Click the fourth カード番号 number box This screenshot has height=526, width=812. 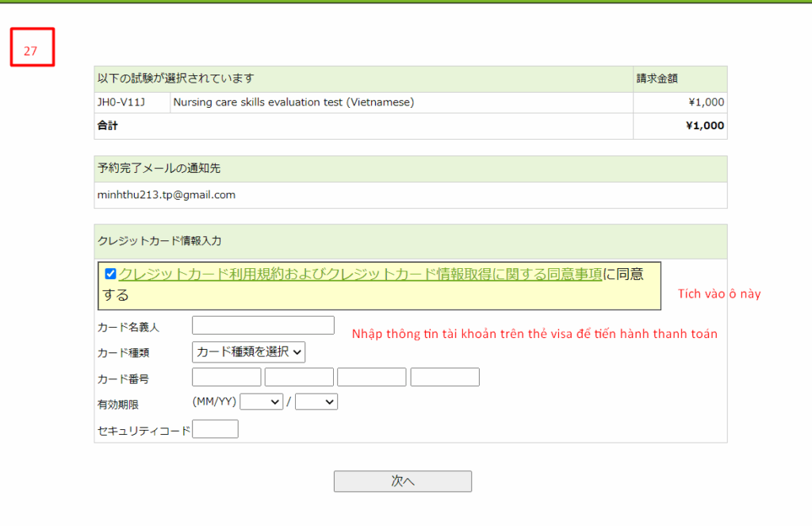[x=444, y=377]
